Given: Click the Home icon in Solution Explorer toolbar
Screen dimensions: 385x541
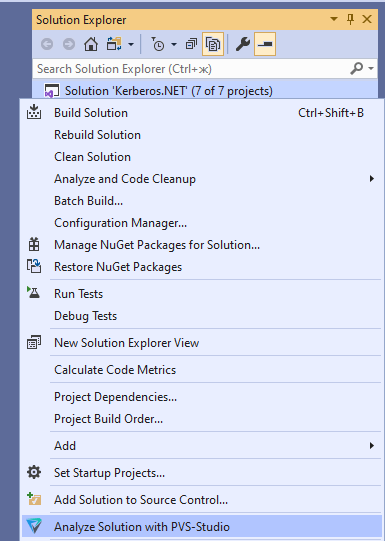Looking at the screenshot, I should click(x=91, y=44).
